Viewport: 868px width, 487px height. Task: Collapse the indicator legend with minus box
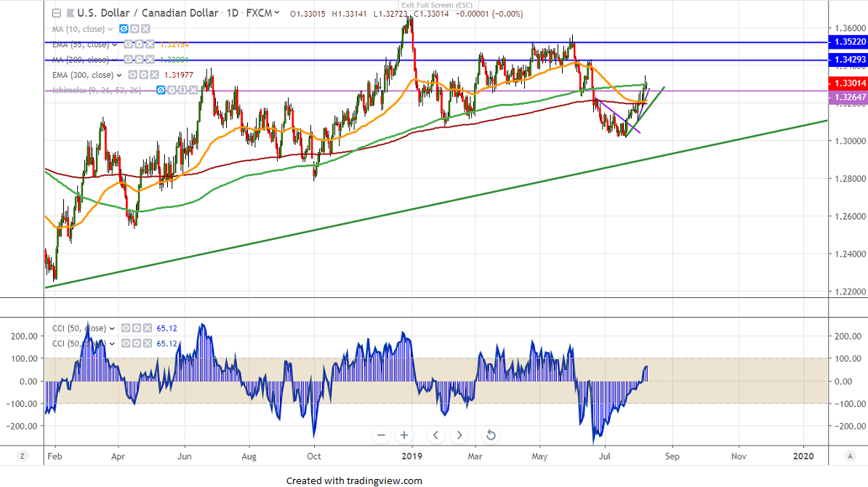[57, 13]
